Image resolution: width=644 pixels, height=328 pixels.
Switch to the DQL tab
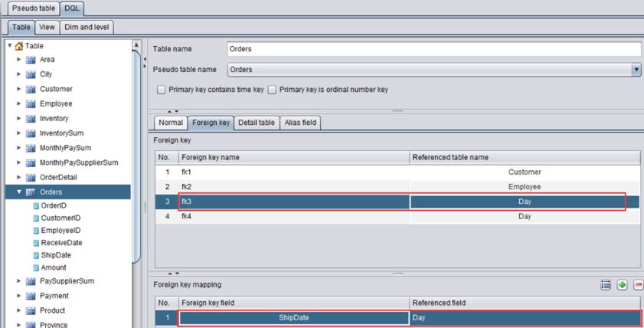pos(72,8)
